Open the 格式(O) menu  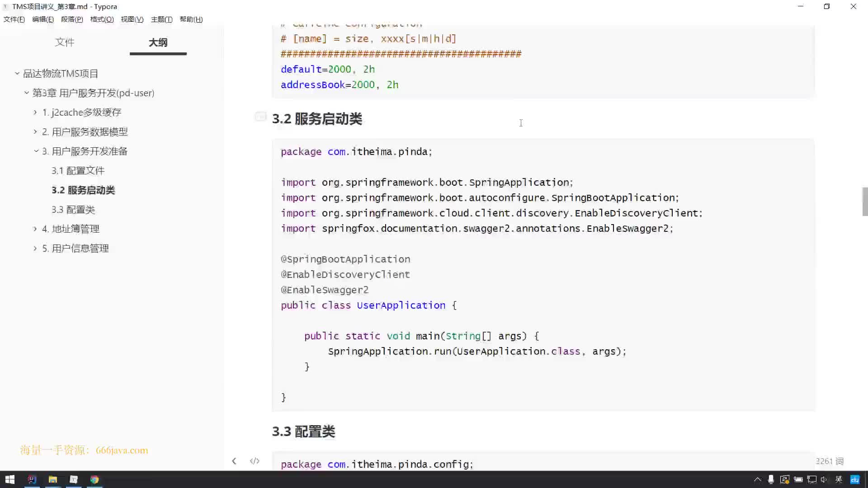[x=102, y=19]
